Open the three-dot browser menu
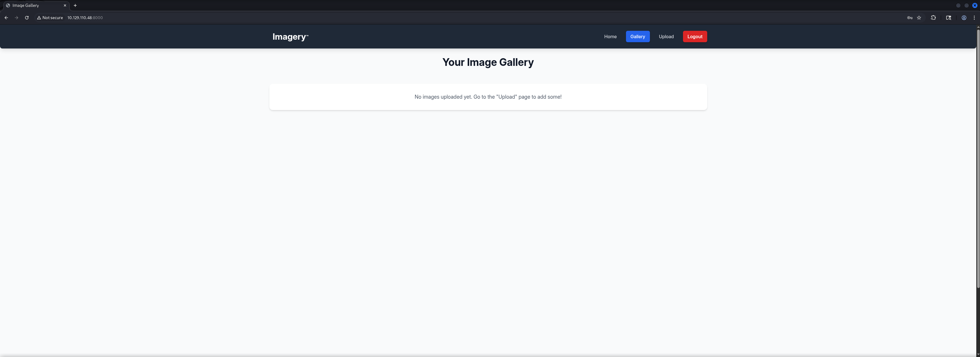This screenshot has height=357, width=980. (x=974, y=17)
